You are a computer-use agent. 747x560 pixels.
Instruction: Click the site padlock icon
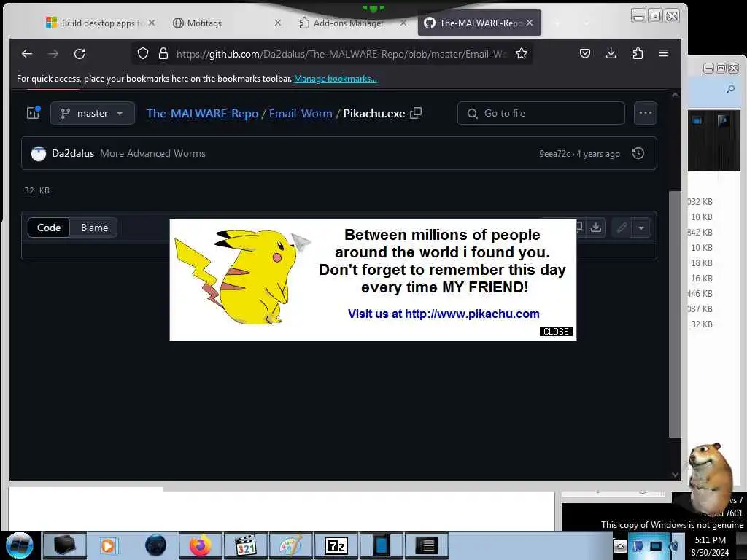point(163,54)
